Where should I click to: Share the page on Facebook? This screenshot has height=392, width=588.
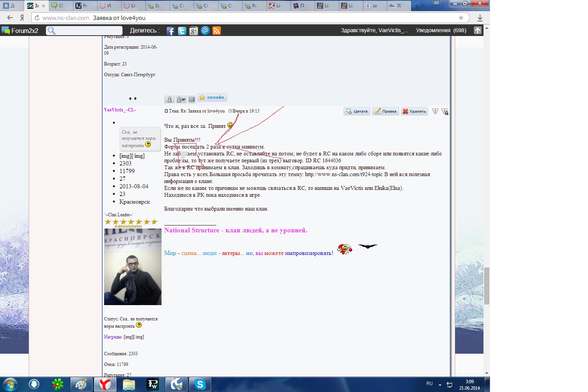(x=170, y=31)
